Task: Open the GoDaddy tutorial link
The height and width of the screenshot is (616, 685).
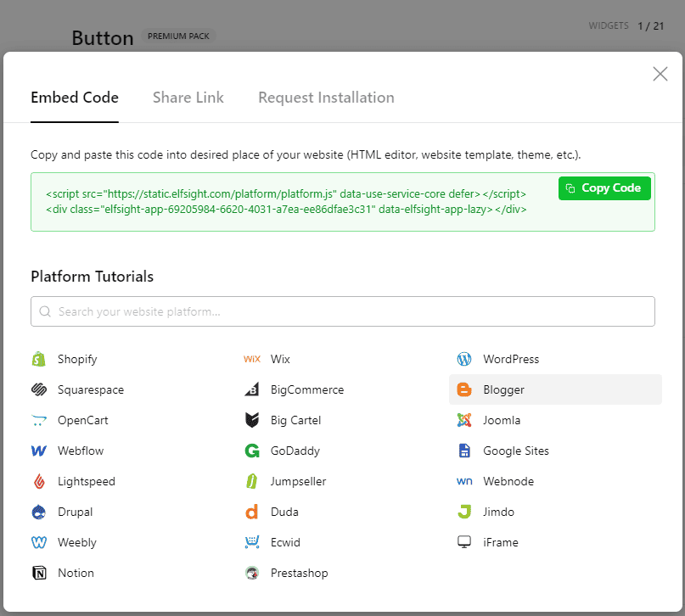Action: tap(295, 451)
